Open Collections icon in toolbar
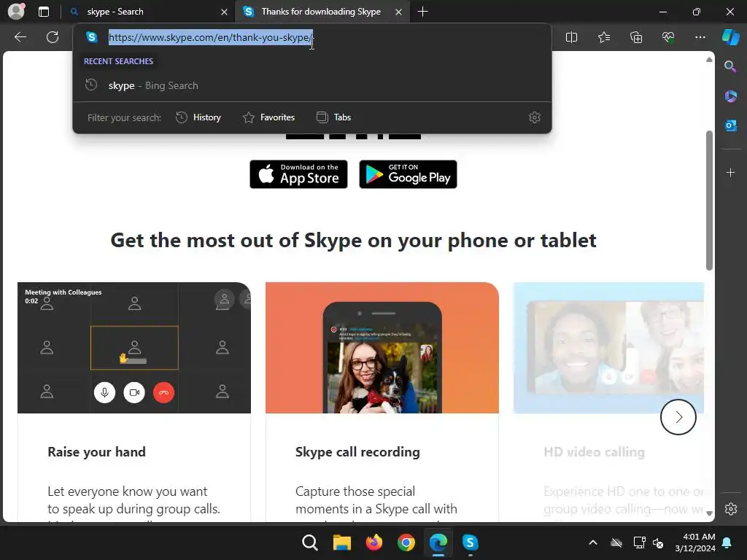 (x=636, y=37)
